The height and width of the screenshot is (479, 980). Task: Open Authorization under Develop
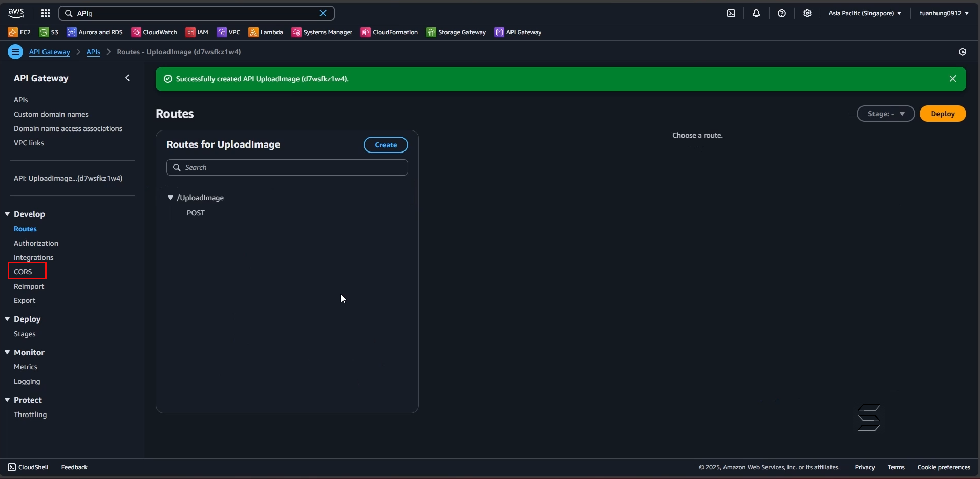tap(36, 243)
